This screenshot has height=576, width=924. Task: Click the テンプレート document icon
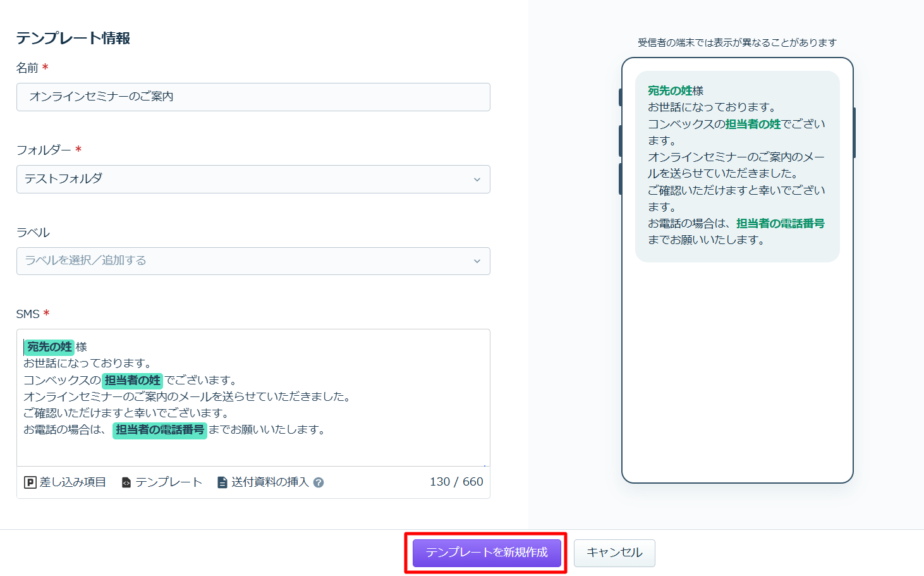pos(126,482)
